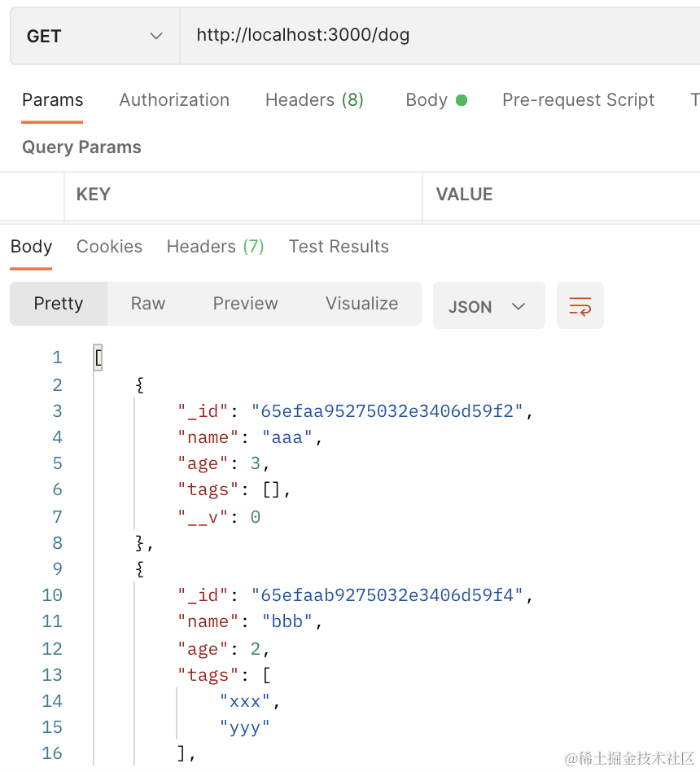Go to the Pre-request Script tab

tap(578, 100)
